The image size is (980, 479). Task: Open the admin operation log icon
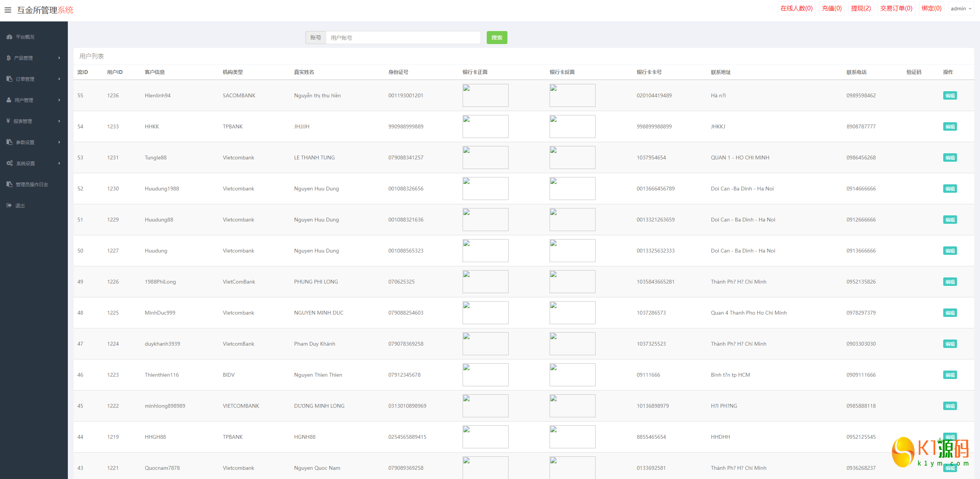pyautogui.click(x=9, y=184)
